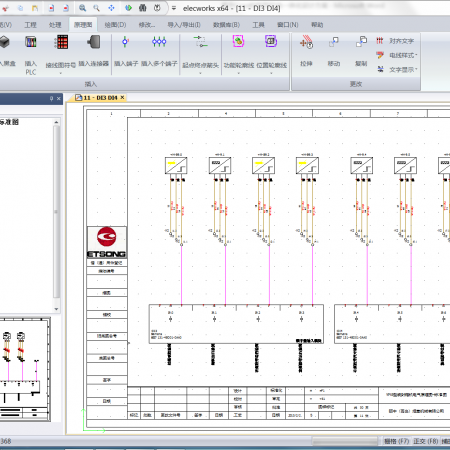The image size is (450, 450).
Task: Open the 窗口(N) menu
Action: (288, 25)
